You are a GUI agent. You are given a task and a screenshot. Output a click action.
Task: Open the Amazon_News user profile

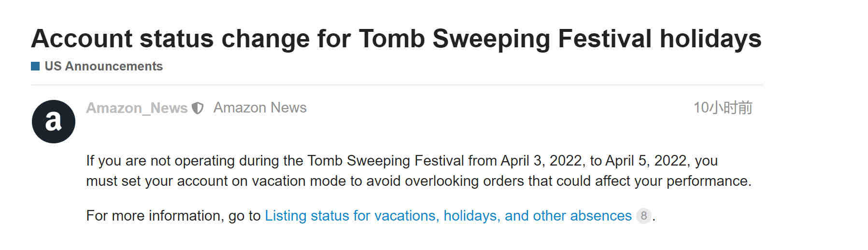tap(137, 108)
